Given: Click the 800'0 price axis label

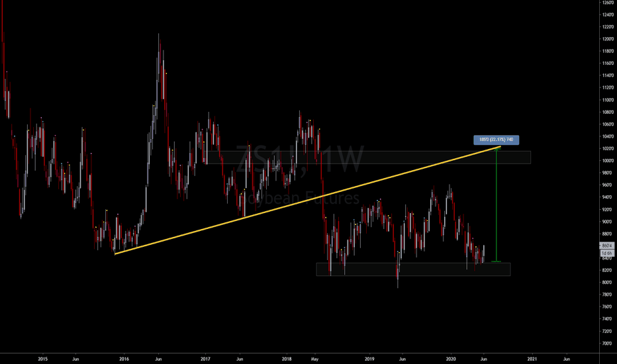Looking at the screenshot, I should [x=608, y=282].
